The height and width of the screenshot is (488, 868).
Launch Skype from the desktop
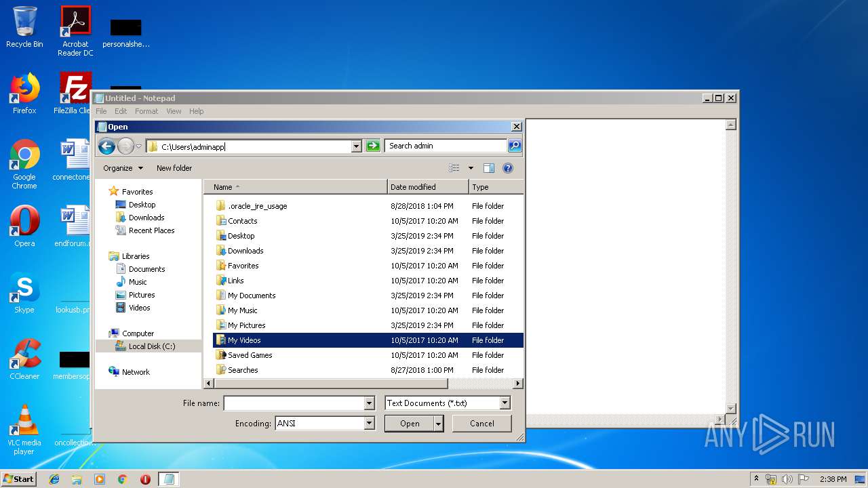coord(24,293)
